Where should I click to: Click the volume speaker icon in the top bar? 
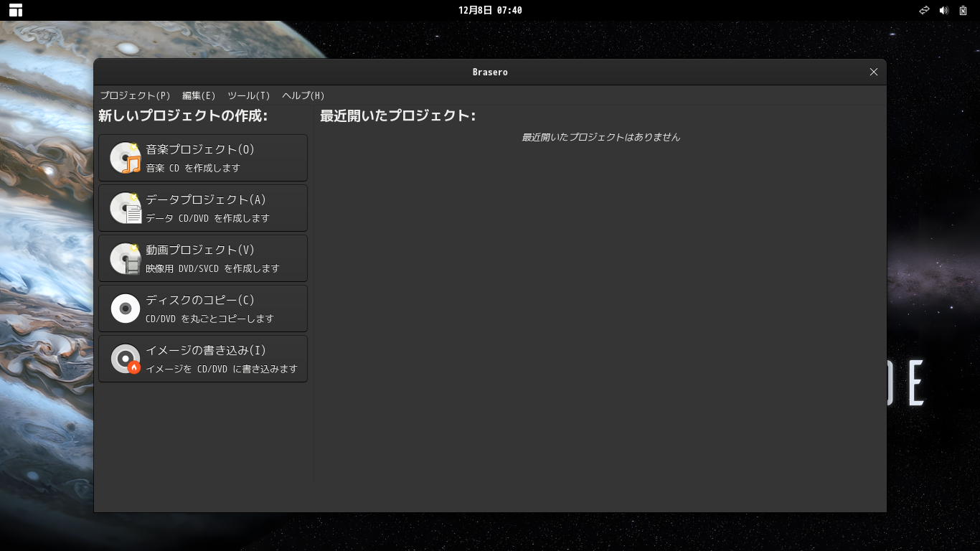click(944, 10)
